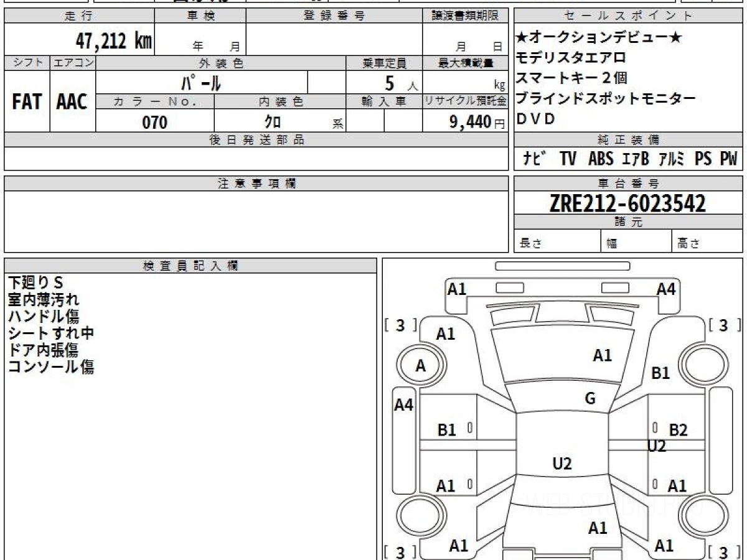Click the 070 color number
747x560 pixels.
tap(154, 122)
